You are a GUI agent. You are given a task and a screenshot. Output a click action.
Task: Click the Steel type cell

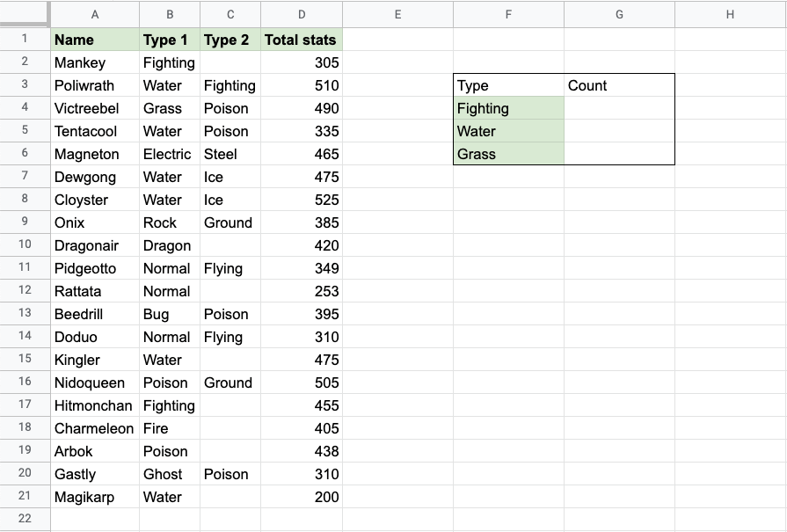[230, 154]
